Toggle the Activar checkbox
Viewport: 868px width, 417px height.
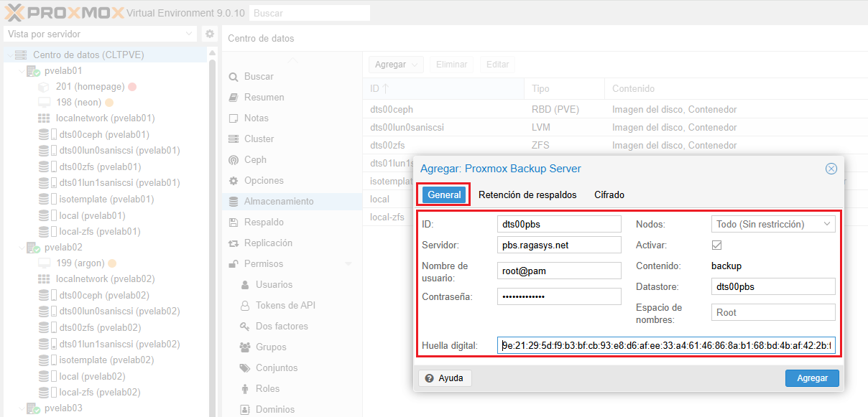(x=716, y=245)
